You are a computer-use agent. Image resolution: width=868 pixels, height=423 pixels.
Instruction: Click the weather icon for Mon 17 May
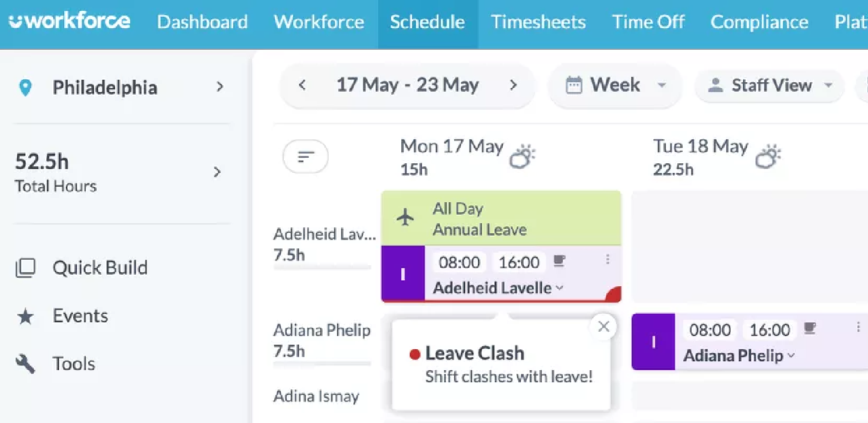coord(521,157)
